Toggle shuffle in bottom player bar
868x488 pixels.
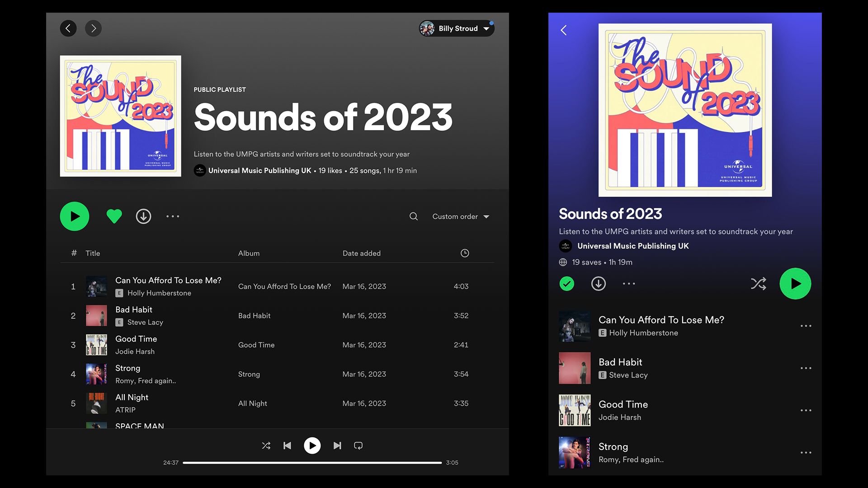pos(266,446)
